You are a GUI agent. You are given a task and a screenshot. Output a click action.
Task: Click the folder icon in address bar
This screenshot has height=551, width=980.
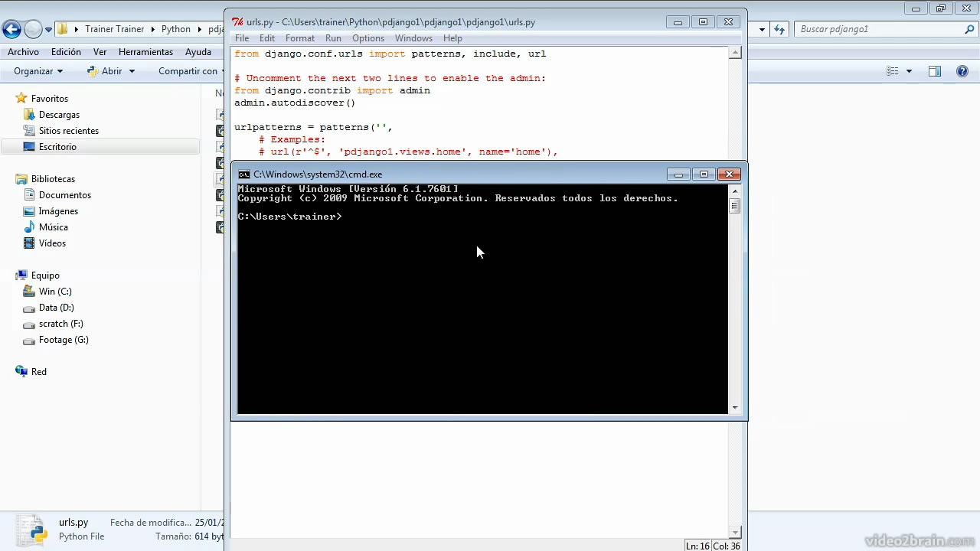pyautogui.click(x=63, y=29)
